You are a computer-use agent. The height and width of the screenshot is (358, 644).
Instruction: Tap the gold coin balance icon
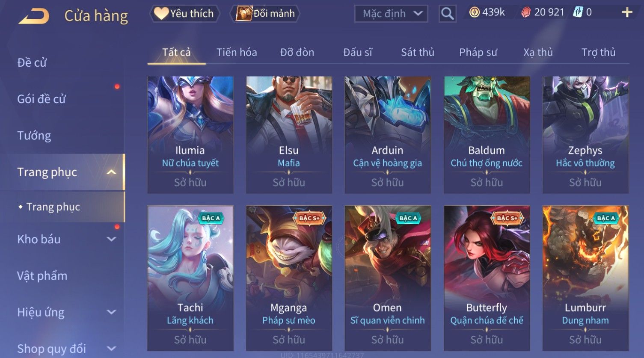click(x=474, y=12)
